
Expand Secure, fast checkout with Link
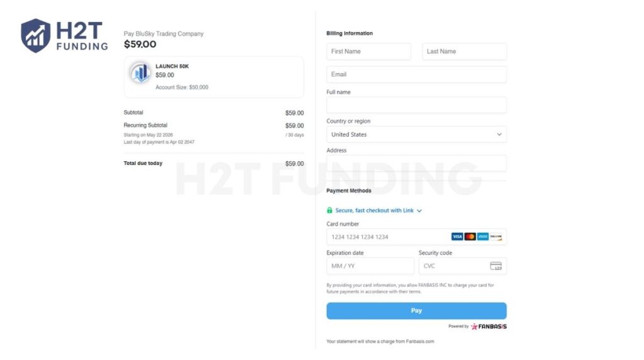click(x=378, y=210)
